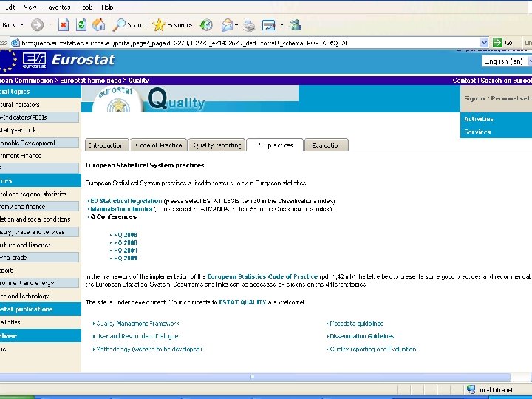Switch to the Code of Practice tab
The image size is (532, 399).
coord(159,146)
